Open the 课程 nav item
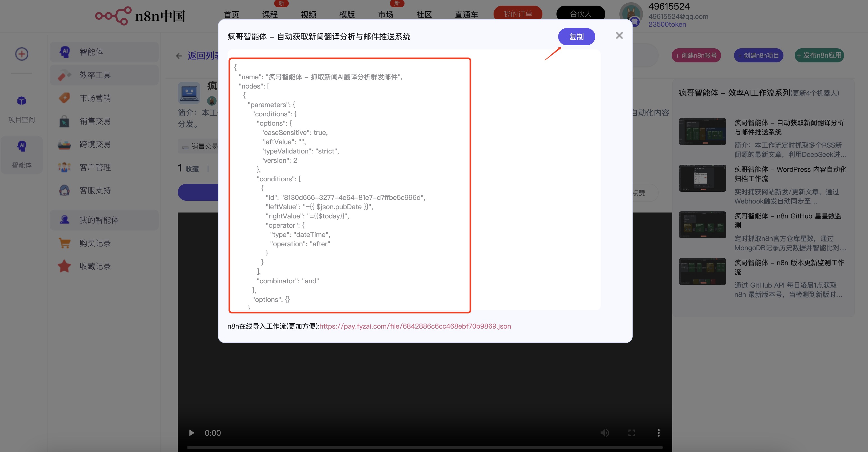Image resolution: width=868 pixels, height=452 pixels. coord(270,15)
